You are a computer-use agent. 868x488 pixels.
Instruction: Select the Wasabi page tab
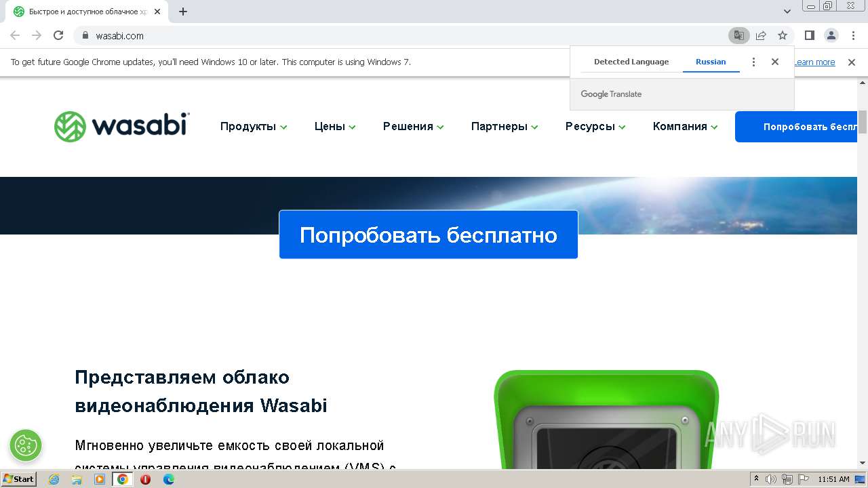coord(88,12)
